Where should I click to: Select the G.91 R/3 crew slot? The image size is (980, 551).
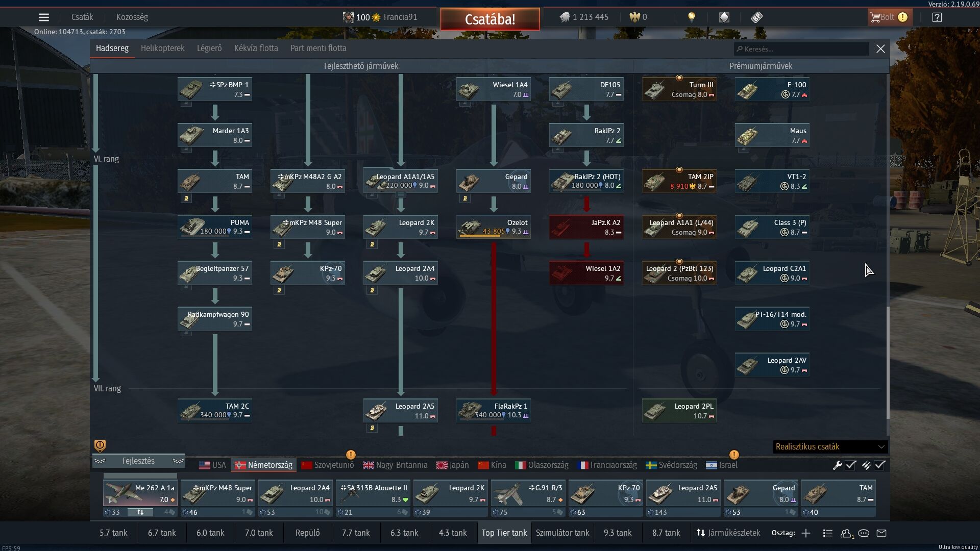(x=528, y=498)
